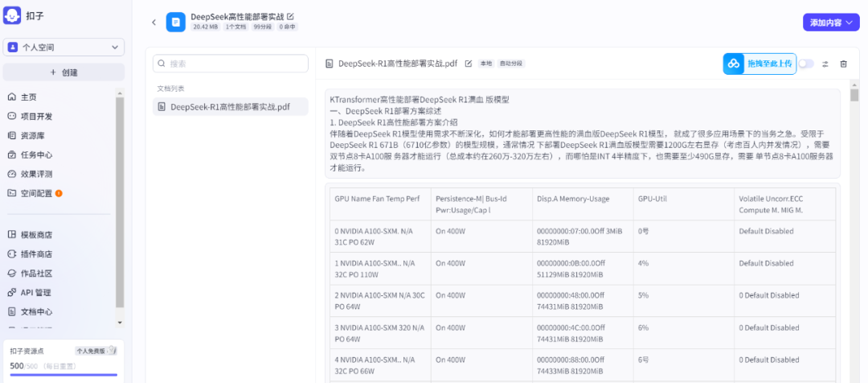The image size is (868, 383).
Task: Open segmentation settings sliders icon
Action: [x=825, y=64]
